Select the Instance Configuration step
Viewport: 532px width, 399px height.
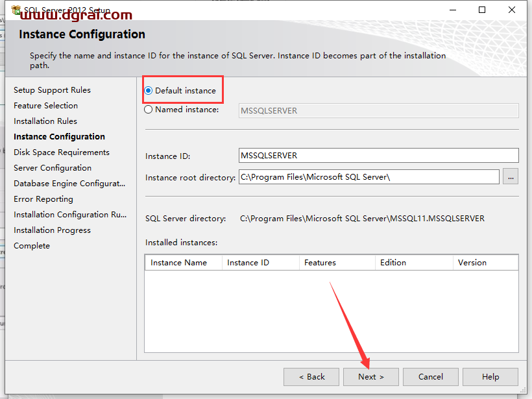(x=60, y=137)
